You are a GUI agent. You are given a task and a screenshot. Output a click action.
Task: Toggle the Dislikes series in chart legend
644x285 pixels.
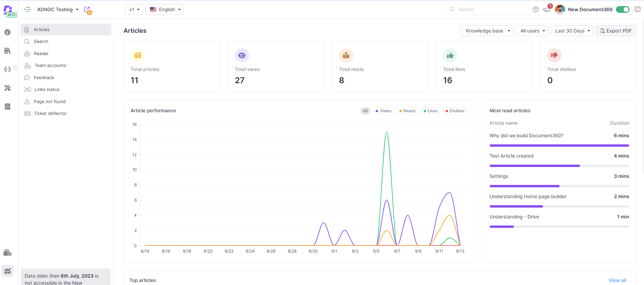click(x=455, y=111)
